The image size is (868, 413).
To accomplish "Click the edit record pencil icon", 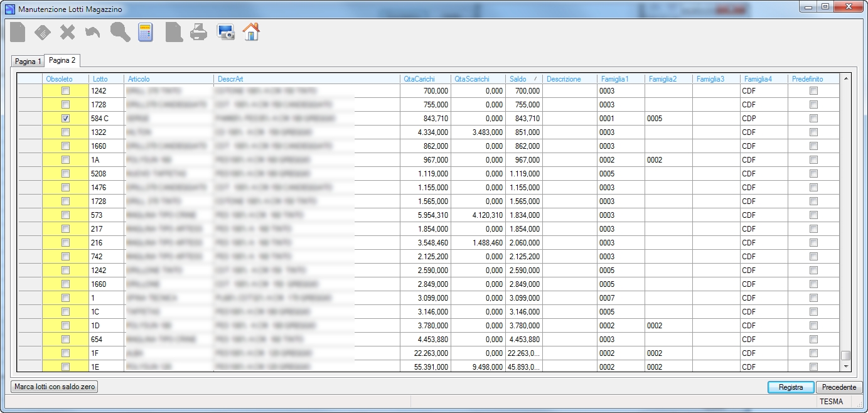I will pyautogui.click(x=43, y=32).
